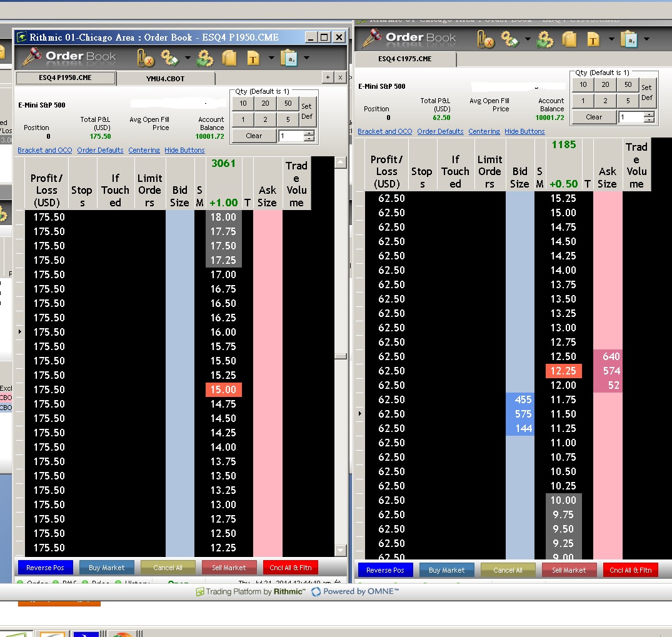The image size is (672, 637).
Task: Clear quantity in C1975 window
Action: (594, 117)
